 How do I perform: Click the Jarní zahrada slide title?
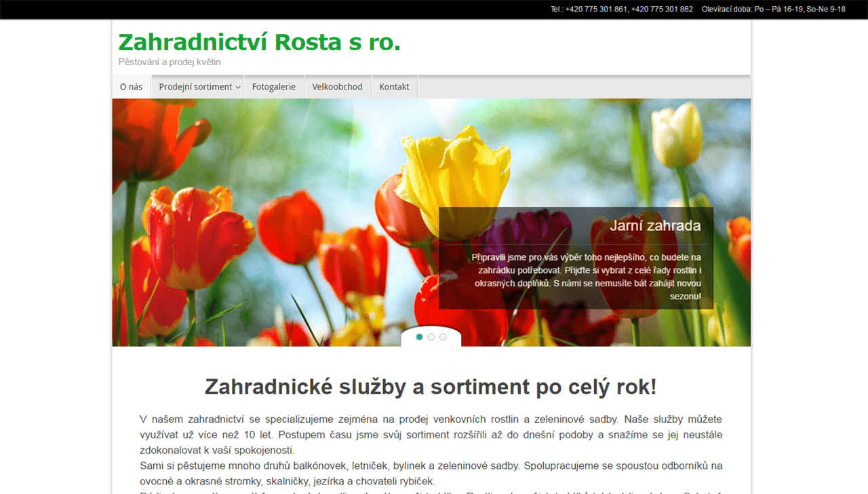(654, 226)
